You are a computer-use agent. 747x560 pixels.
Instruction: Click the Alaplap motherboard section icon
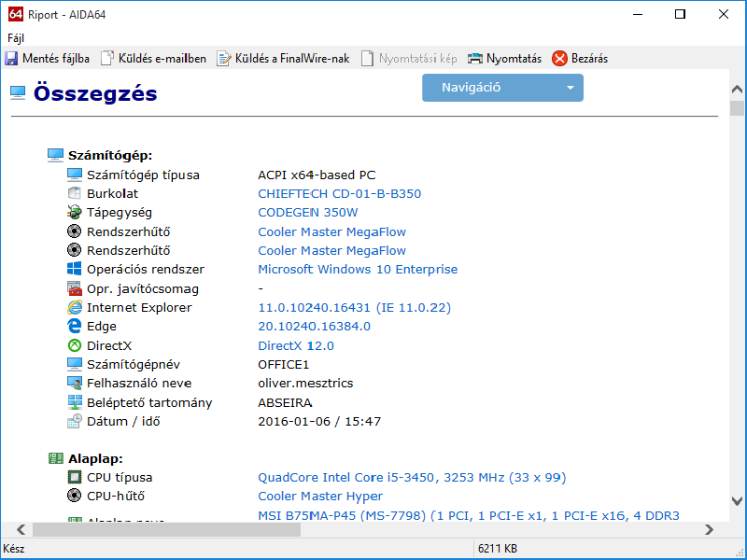[55, 458]
